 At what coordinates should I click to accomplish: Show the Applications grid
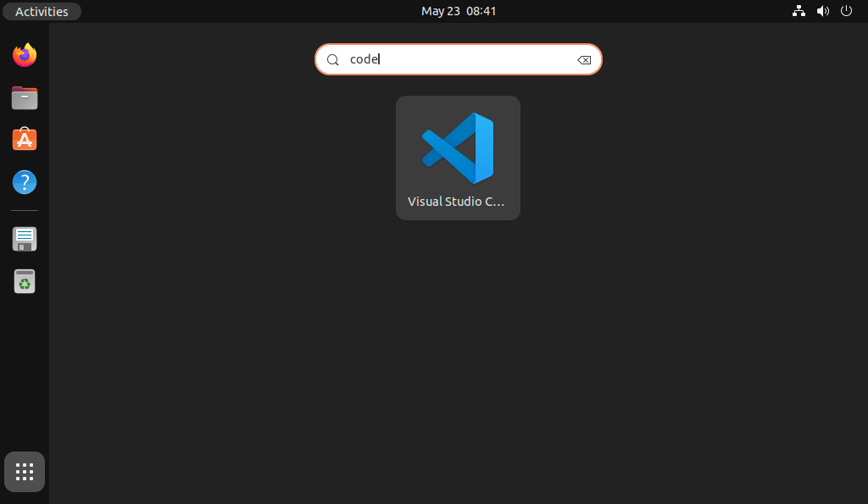click(x=24, y=471)
